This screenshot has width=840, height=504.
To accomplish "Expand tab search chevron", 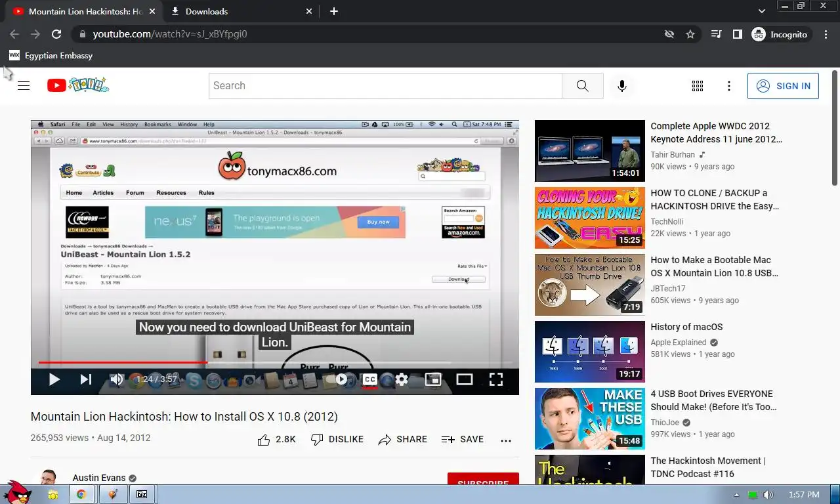I will point(762,11).
